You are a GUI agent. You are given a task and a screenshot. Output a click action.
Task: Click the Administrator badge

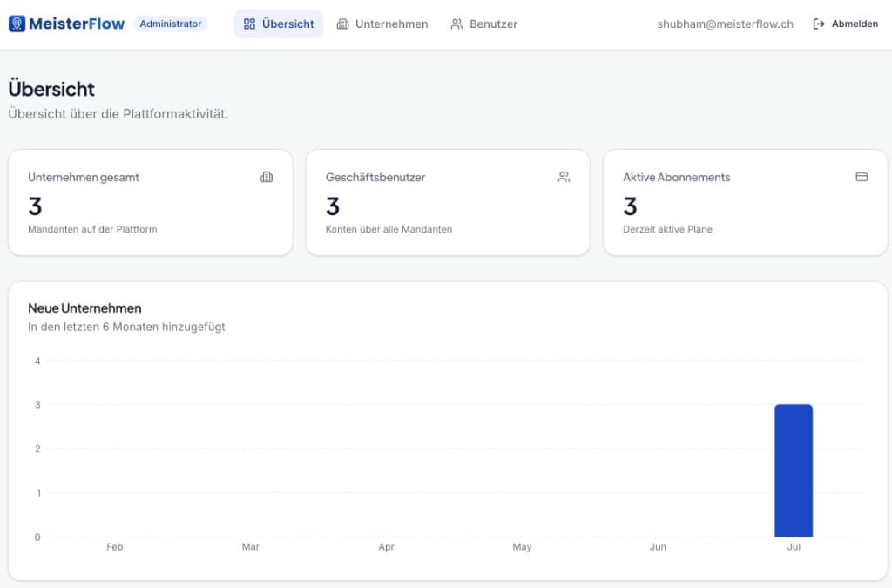coord(171,24)
